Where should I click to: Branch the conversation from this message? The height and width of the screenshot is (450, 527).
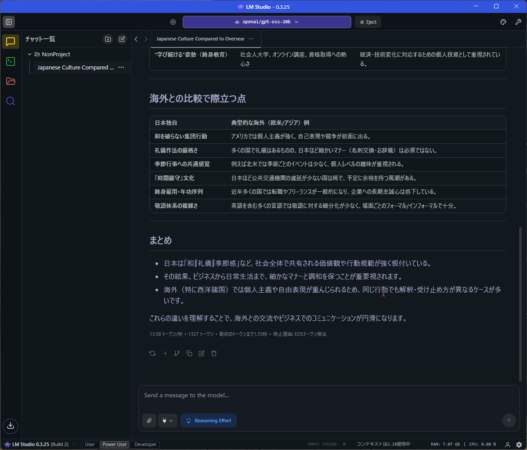tap(177, 354)
